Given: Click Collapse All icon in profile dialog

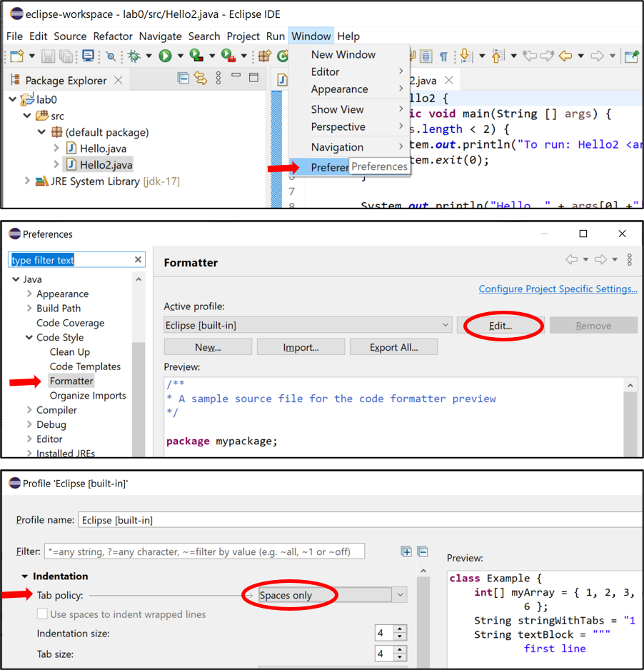Looking at the screenshot, I should [x=423, y=551].
